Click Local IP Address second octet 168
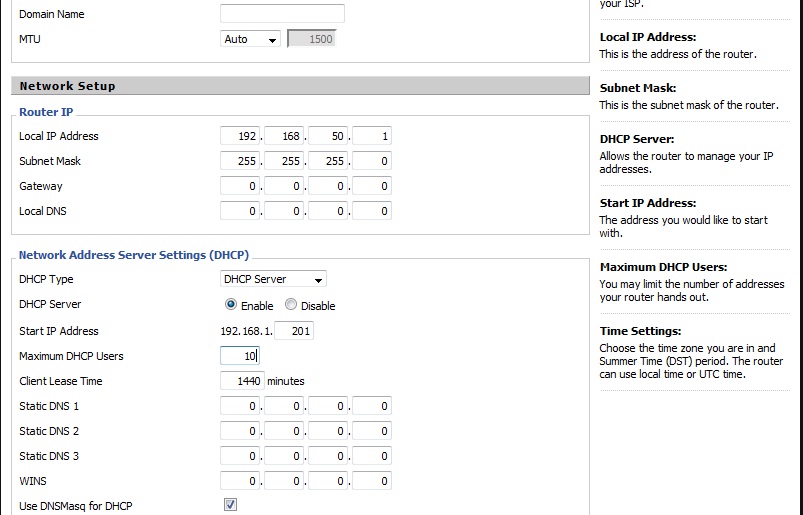803x515 pixels. [x=284, y=136]
